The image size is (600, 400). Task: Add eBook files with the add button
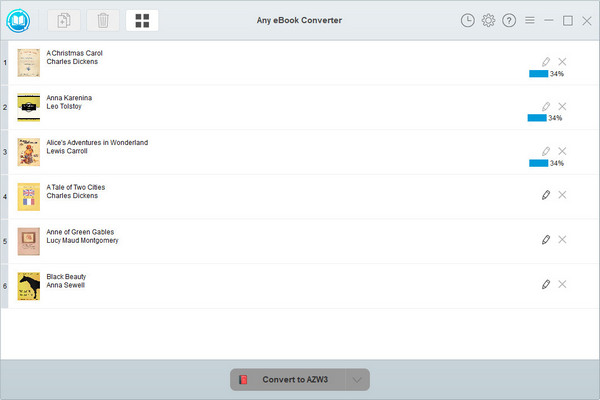(64, 20)
